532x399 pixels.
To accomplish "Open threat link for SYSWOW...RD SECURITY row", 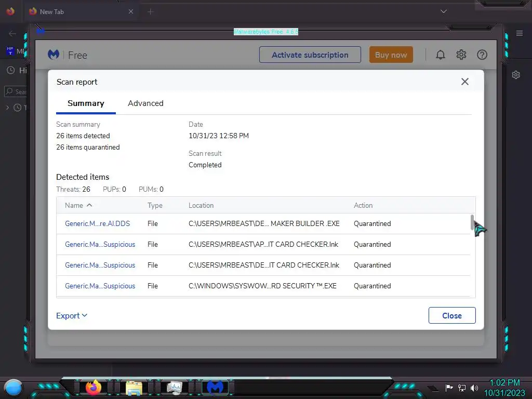I will [100, 286].
